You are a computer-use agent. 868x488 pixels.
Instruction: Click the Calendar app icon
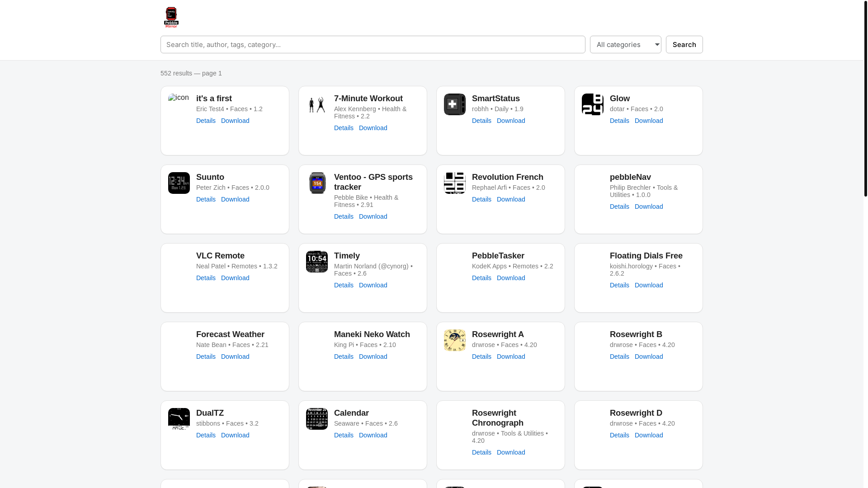[x=317, y=419]
